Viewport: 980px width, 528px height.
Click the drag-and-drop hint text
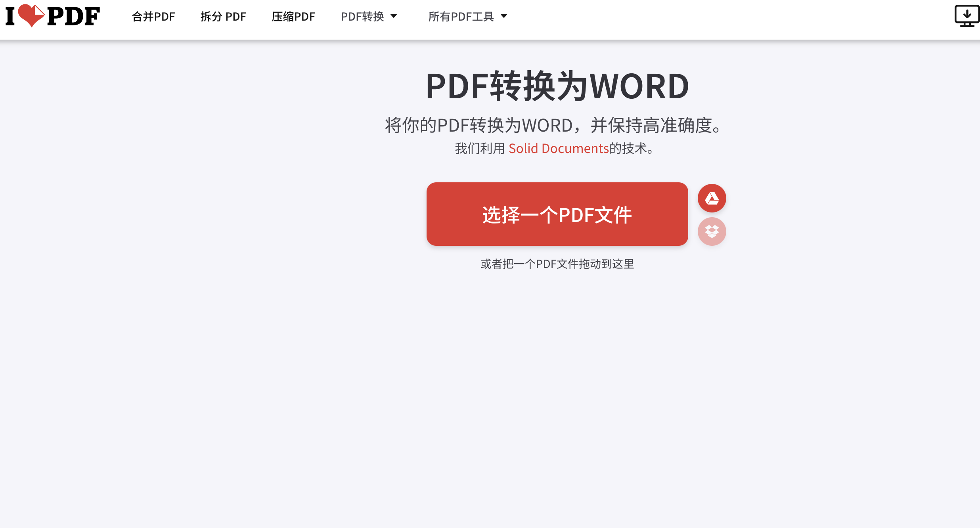click(x=557, y=264)
